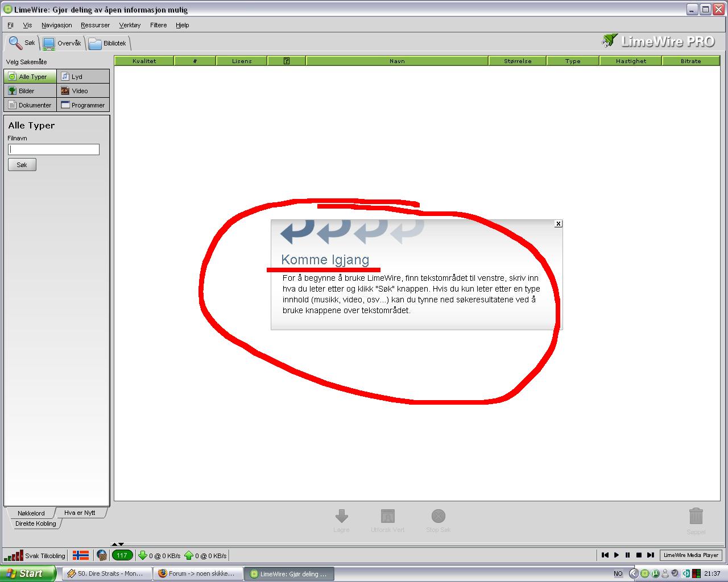Open the Fil menu
The width and height of the screenshot is (728, 582).
[10, 25]
